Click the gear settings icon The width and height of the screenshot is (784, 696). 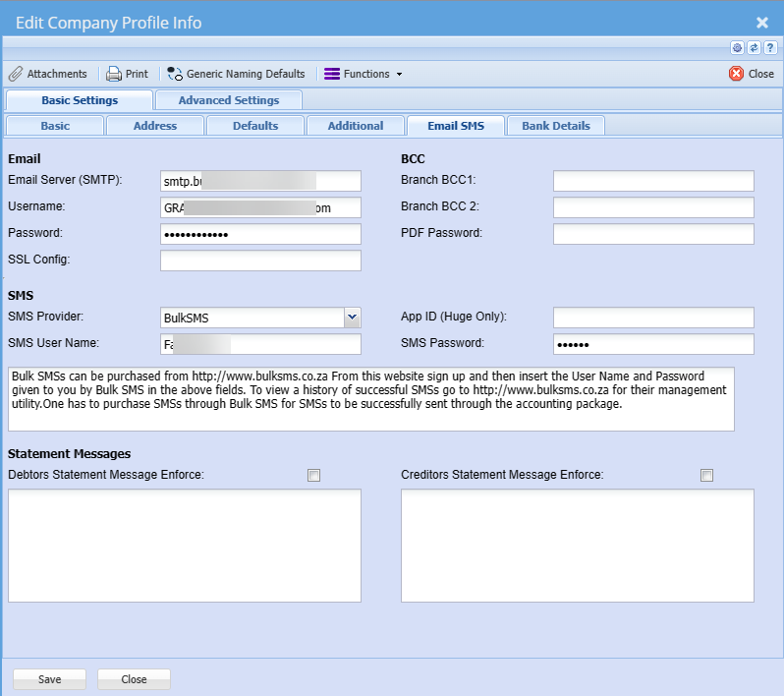(737, 47)
